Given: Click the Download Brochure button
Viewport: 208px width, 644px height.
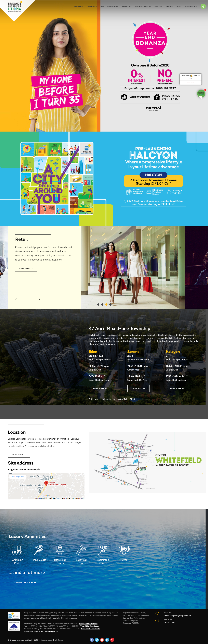Looking at the screenshot, I should tap(24, 582).
